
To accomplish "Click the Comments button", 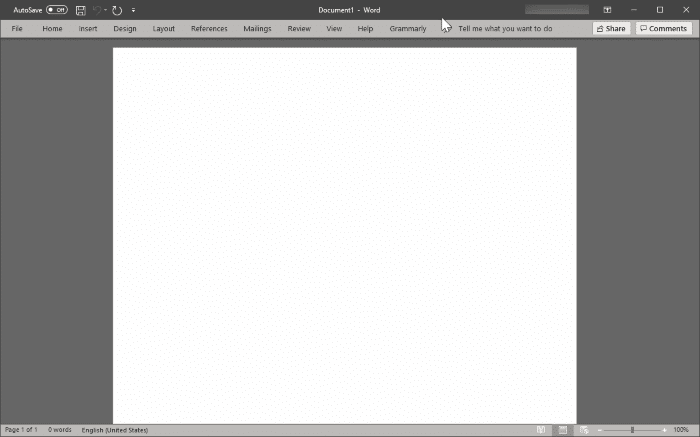I will tap(663, 29).
